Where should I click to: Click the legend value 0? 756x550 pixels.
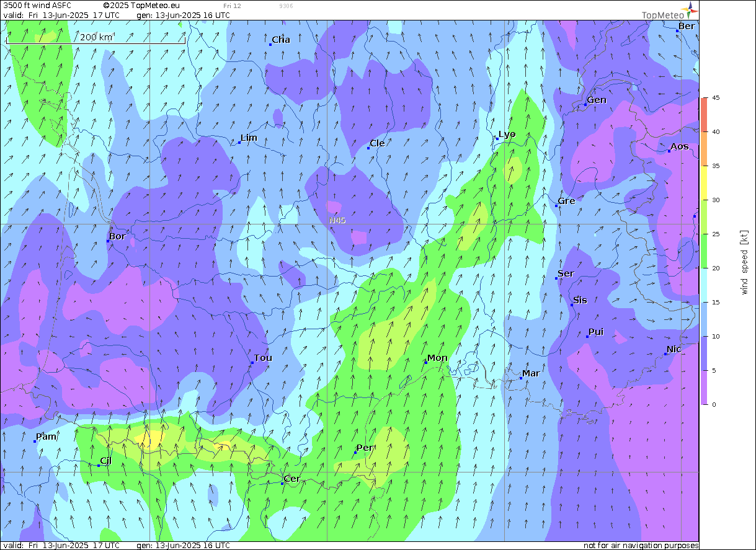click(x=714, y=405)
